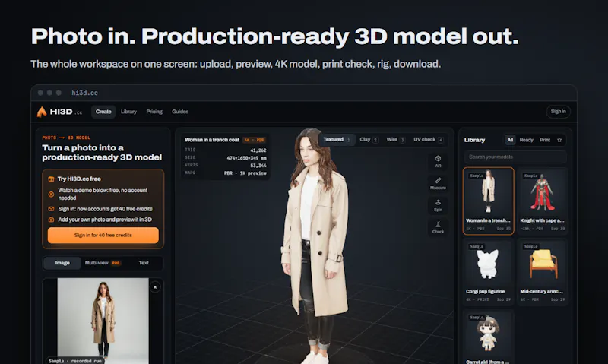Click the HI3D flame logo icon
Viewport: 608px width, 364px height.
pos(42,112)
